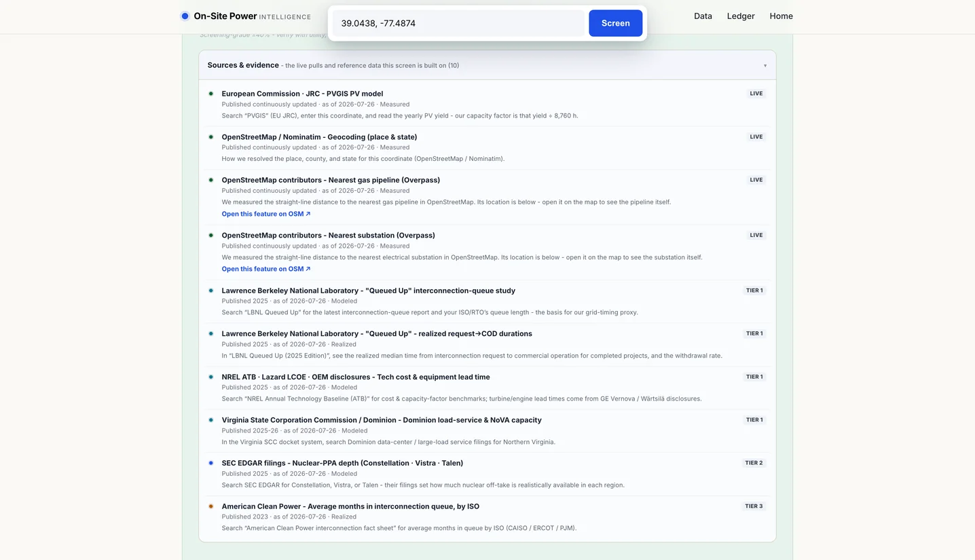975x560 pixels.
Task: Click the description about nearest electrical substation distance
Action: pos(462,257)
